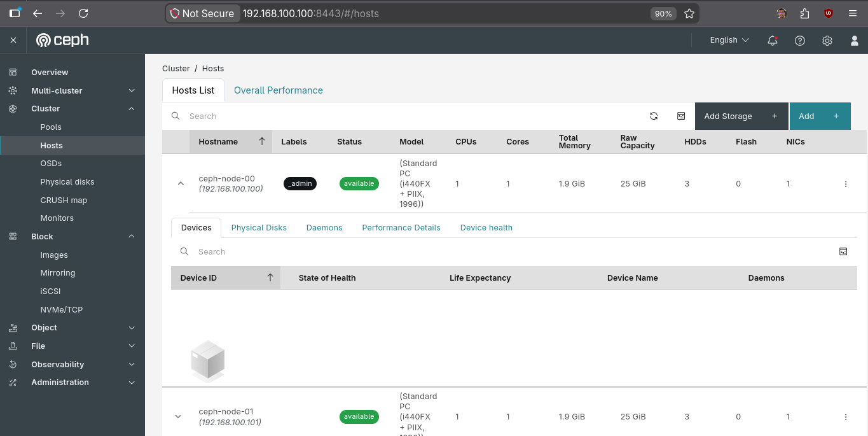This screenshot has width=868, height=436.
Task: Click the Multi-cluster sidebar icon
Action: coord(13,90)
